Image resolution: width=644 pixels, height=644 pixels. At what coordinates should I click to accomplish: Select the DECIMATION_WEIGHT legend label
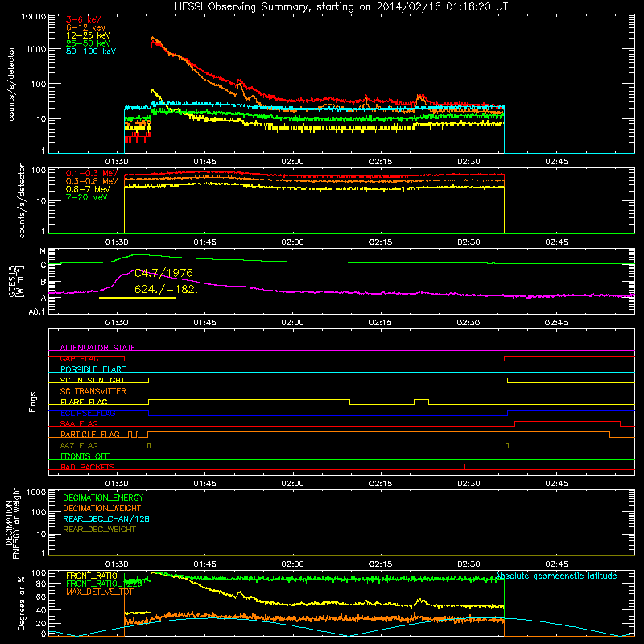[102, 508]
